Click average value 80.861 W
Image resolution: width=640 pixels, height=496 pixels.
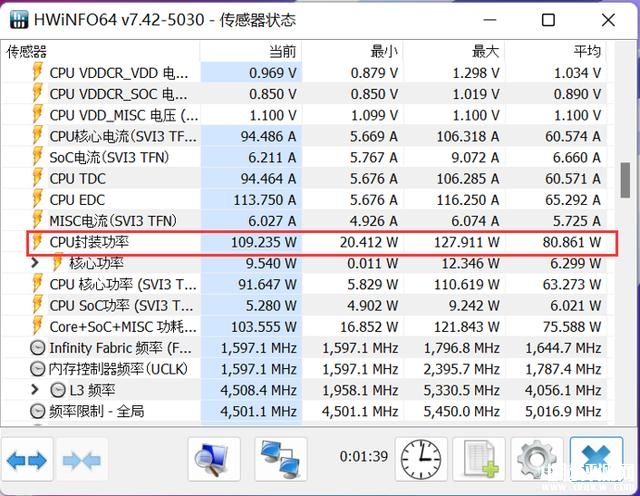point(572,242)
